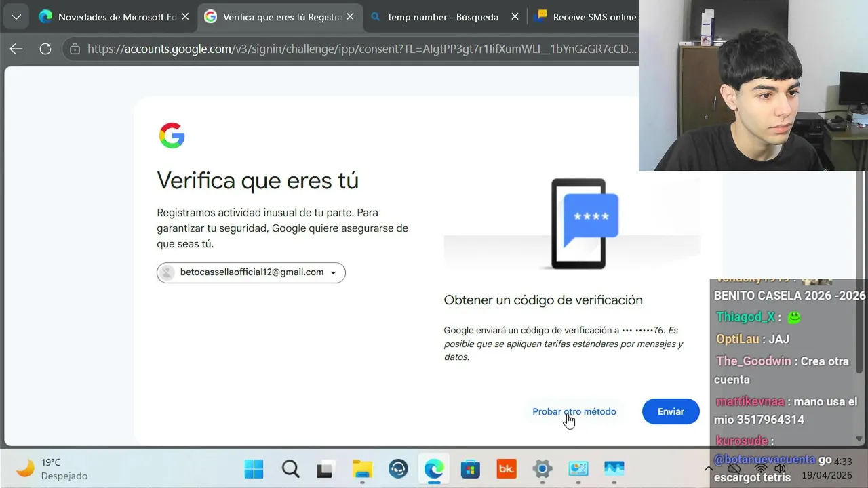Image resolution: width=868 pixels, height=488 pixels.
Task: Click the Obtener un código de verificación text
Action: [543, 300]
